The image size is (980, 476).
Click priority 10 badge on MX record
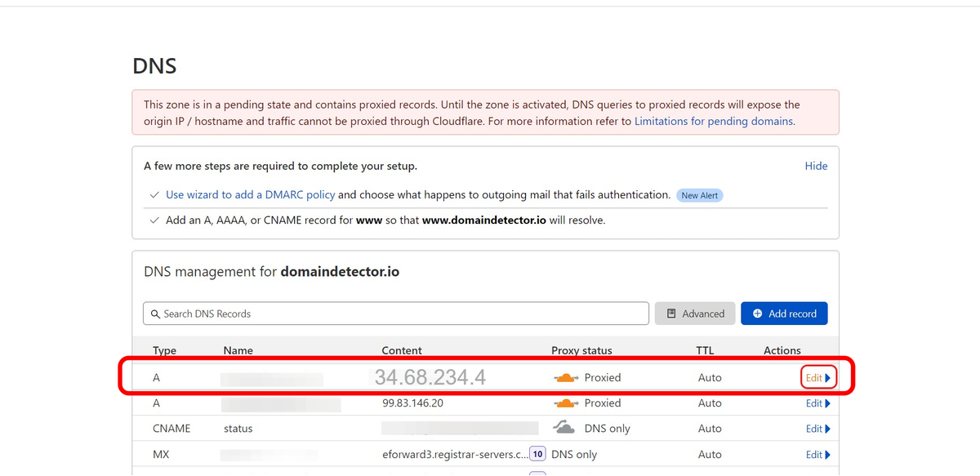point(537,454)
